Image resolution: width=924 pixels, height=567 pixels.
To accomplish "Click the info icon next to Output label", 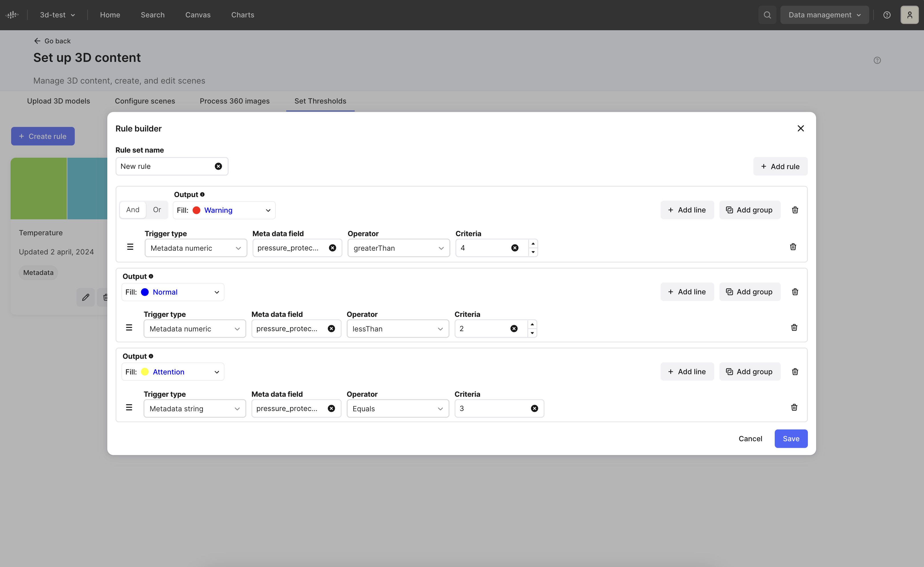I will 203,195.
